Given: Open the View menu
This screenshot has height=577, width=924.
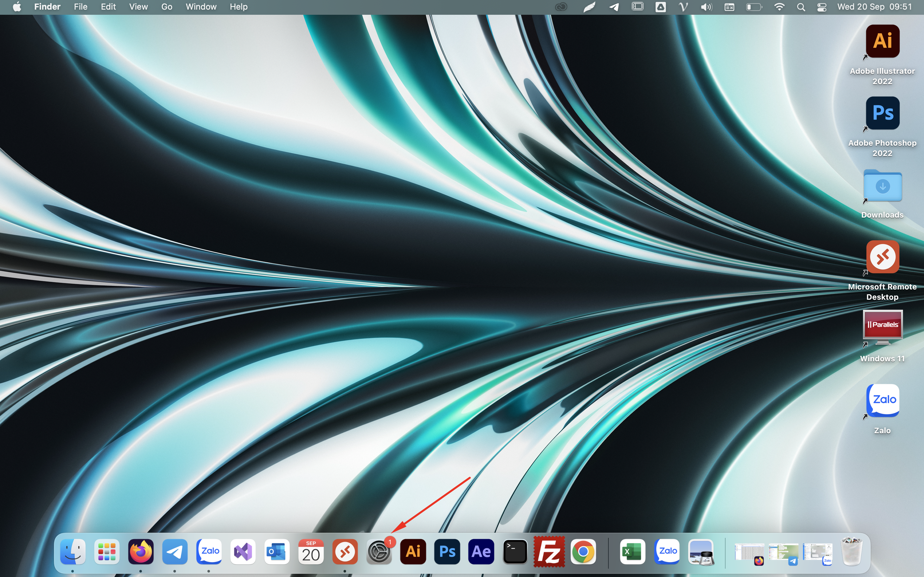Looking at the screenshot, I should [x=138, y=7].
